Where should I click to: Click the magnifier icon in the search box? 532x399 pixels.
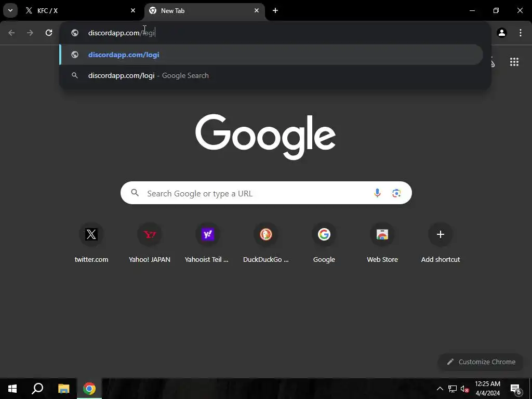[135, 193]
